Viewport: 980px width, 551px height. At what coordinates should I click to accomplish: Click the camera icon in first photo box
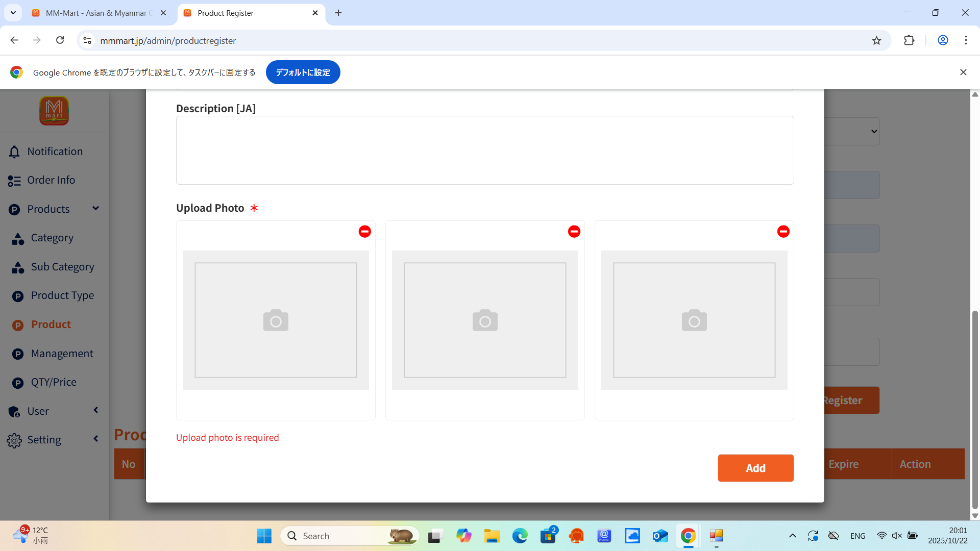click(276, 320)
